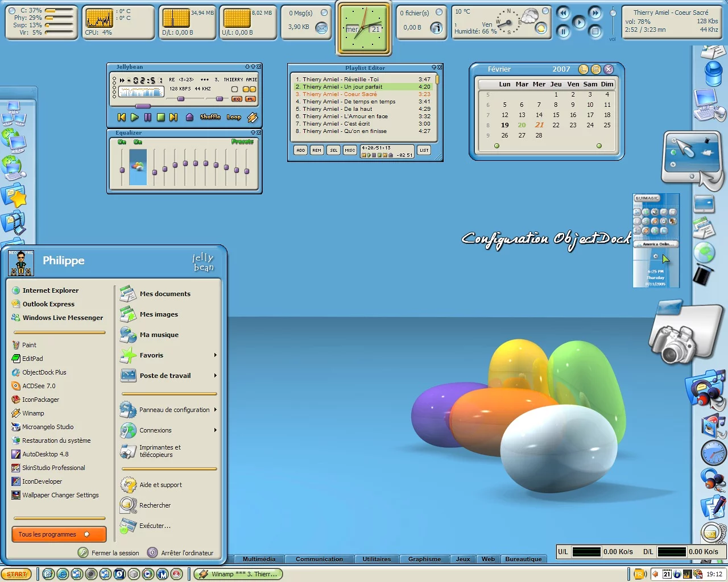The image size is (728, 582).
Task: Pause playback in Jellybean player
Action: (148, 117)
